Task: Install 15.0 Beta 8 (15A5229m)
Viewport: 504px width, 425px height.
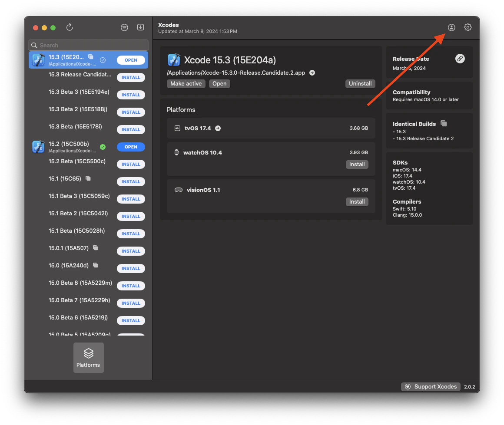Action: click(131, 286)
